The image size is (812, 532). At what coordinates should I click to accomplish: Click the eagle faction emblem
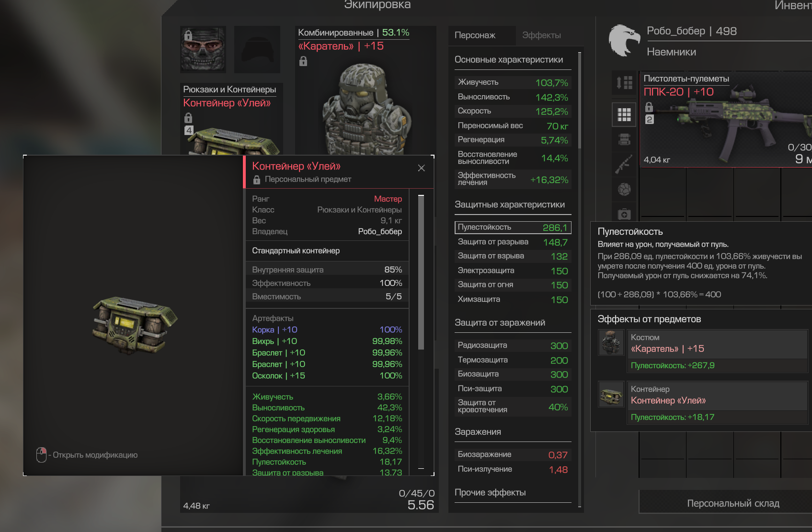pos(624,41)
